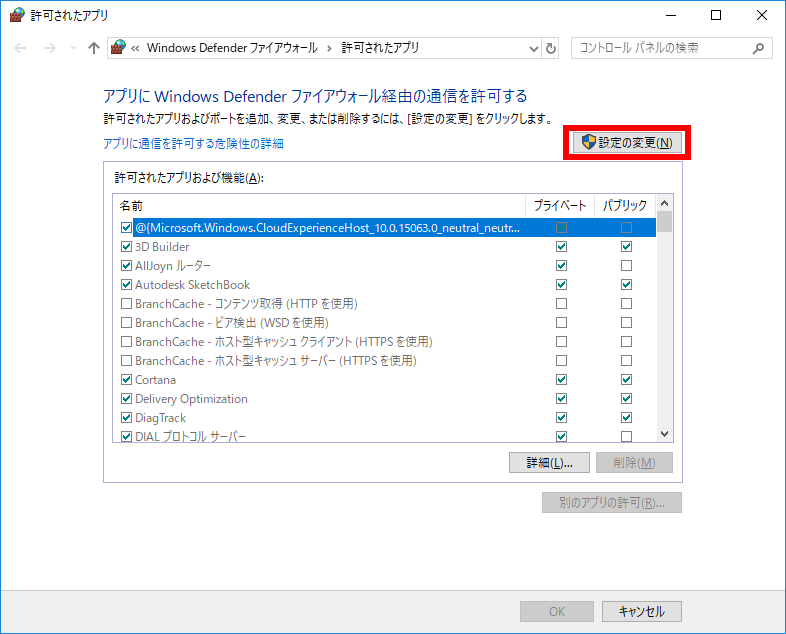Click 別のアプリの許可(R)... button
Viewport: 786px width, 634px height.
click(612, 503)
